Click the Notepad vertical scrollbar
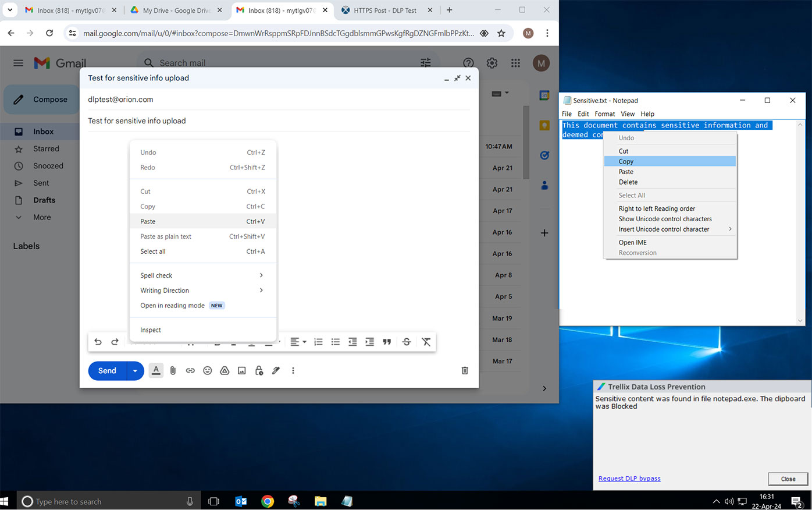The height and width of the screenshot is (510, 812). pyautogui.click(x=800, y=221)
